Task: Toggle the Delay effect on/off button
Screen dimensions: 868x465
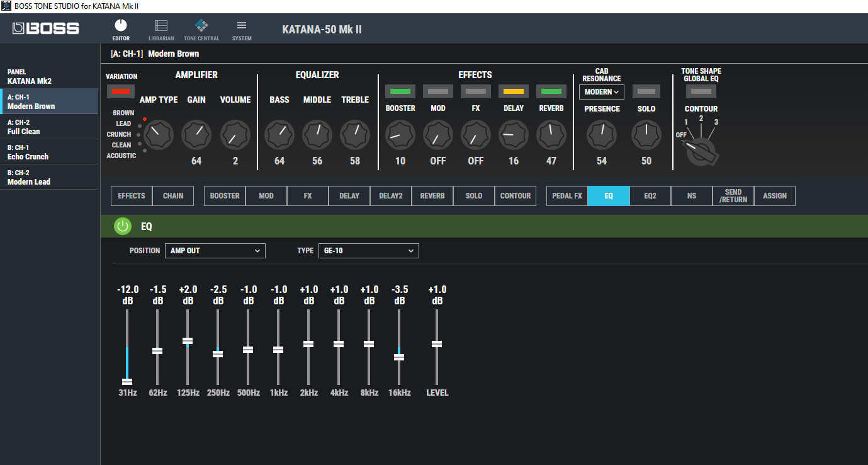Action: point(514,91)
